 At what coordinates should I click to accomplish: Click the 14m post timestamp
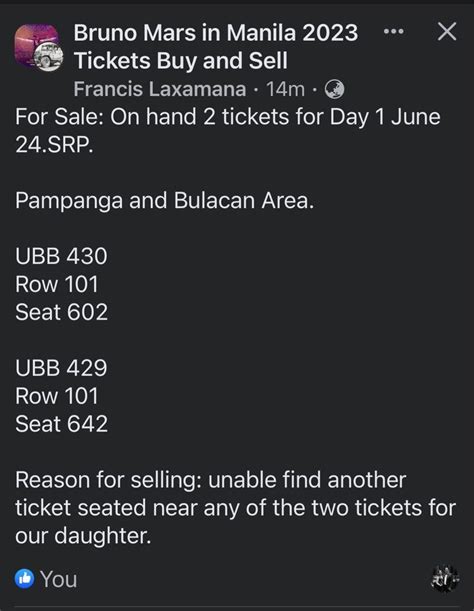pyautogui.click(x=285, y=89)
